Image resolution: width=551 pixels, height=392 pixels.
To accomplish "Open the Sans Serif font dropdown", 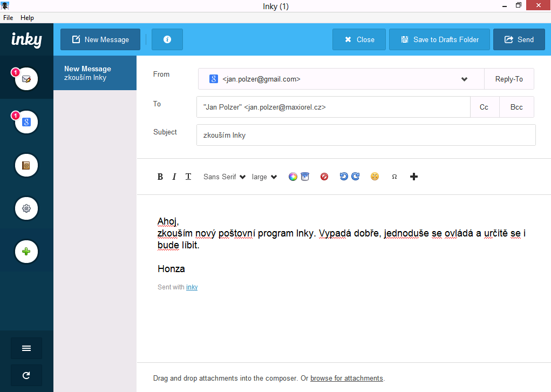I will click(224, 177).
